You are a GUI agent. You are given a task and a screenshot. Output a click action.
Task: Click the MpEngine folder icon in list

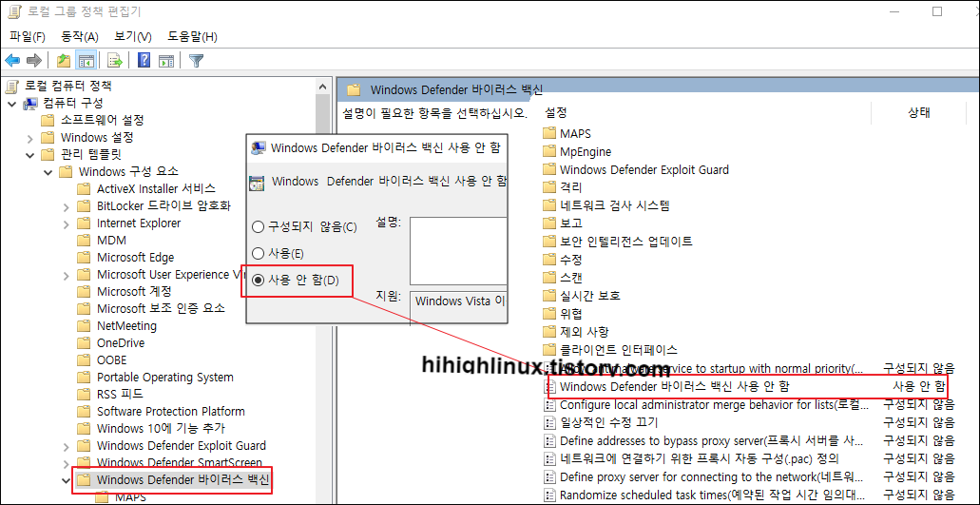[x=549, y=151]
